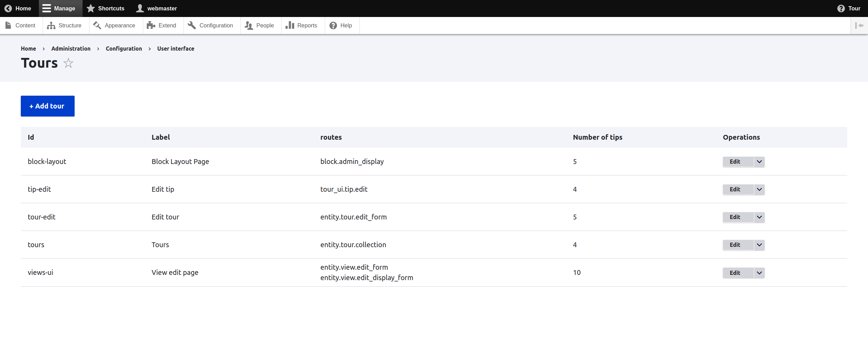This screenshot has width=868, height=338.
Task: Open the Structure admin section
Action: click(x=65, y=26)
